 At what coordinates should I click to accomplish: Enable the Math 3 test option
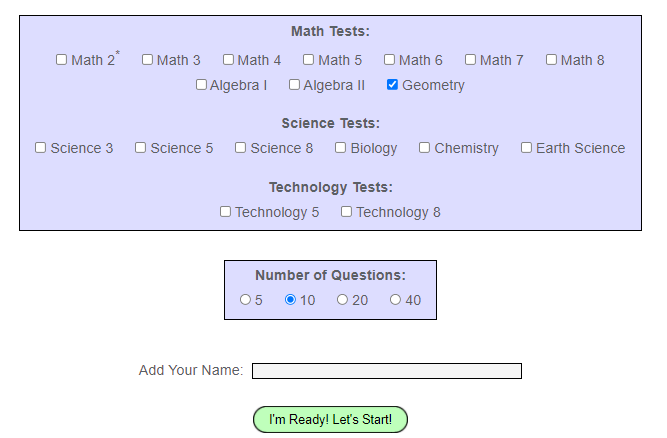[148, 60]
